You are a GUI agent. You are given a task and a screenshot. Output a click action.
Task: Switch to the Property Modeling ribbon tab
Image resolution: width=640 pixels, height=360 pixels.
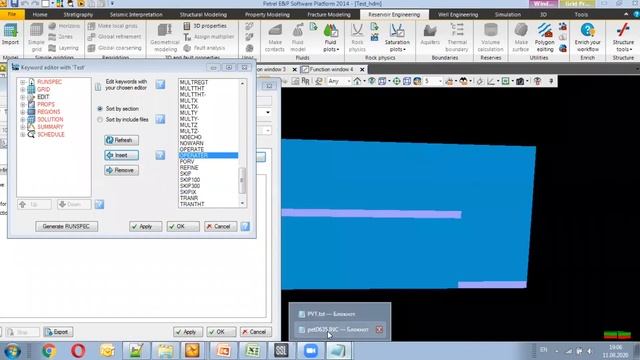(x=267, y=14)
